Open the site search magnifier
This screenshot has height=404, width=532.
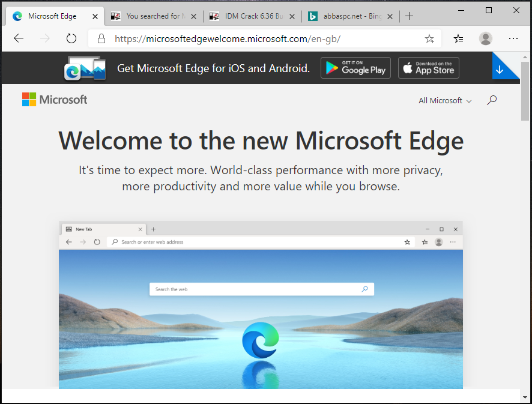tap(492, 100)
